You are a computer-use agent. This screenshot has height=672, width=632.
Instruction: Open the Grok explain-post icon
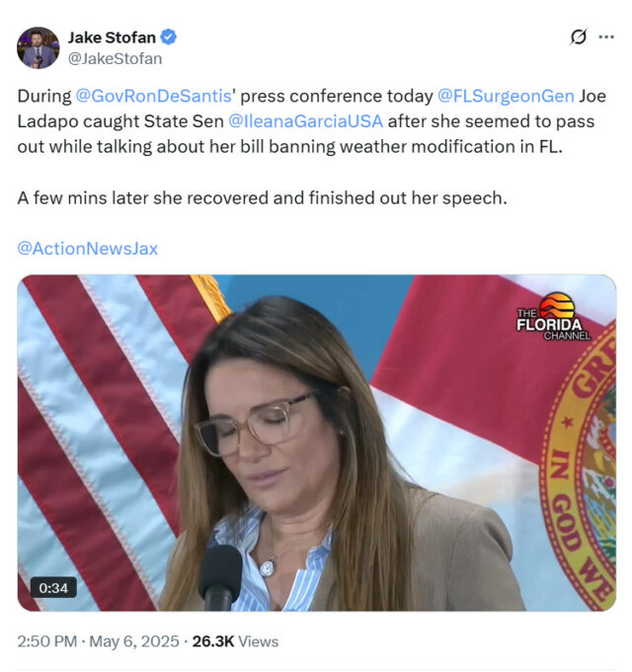tap(578, 37)
